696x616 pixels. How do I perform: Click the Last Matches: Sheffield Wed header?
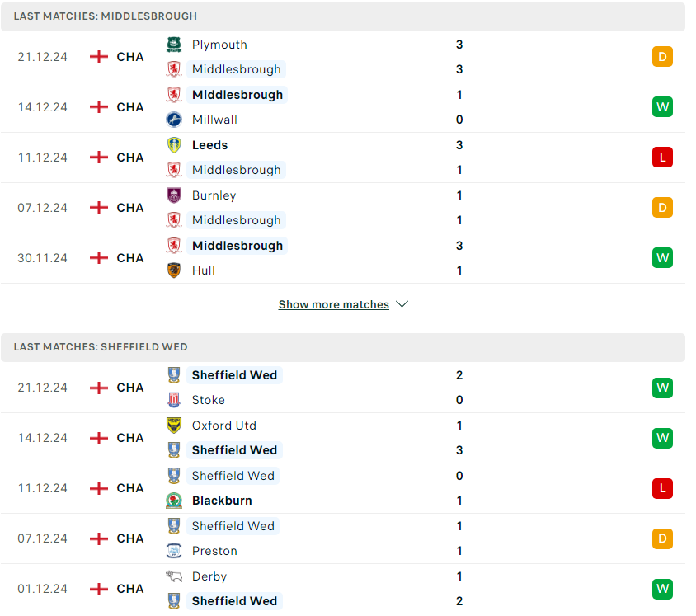[x=101, y=347]
